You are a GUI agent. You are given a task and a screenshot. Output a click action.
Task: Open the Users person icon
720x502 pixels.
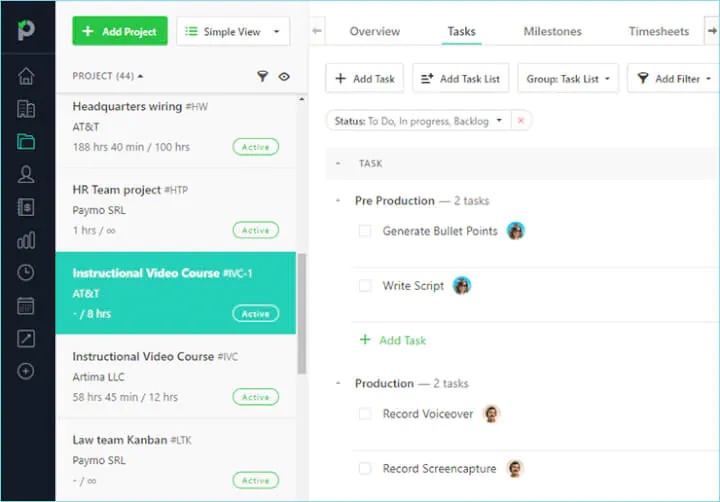click(26, 175)
